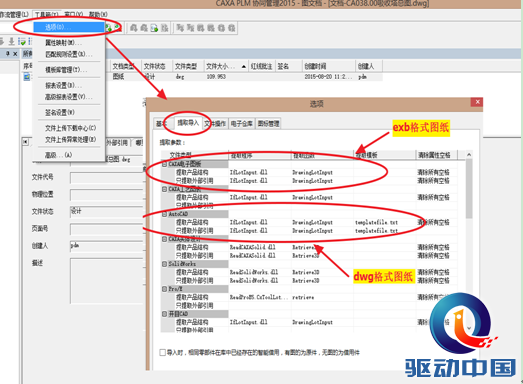
Task: Click the download arrow icon in the left toolbar
Action: coord(12,41)
